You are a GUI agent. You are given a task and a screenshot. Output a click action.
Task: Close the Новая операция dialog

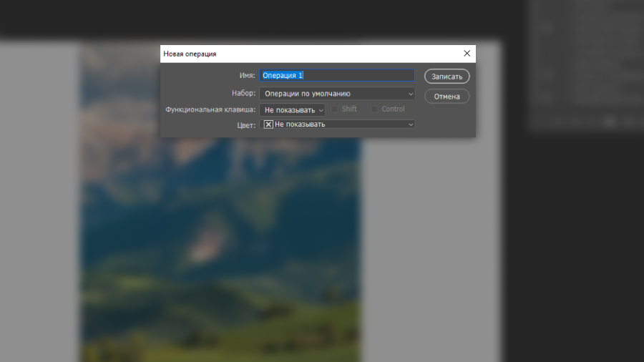coord(467,54)
